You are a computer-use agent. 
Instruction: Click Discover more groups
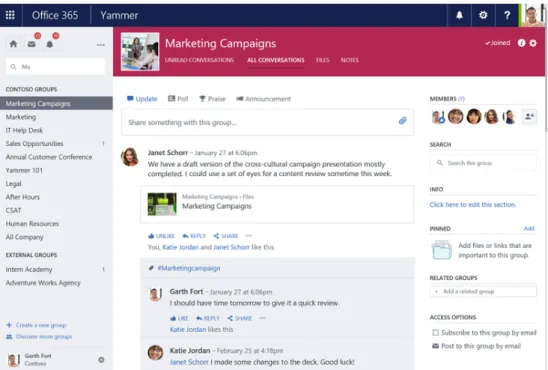click(x=39, y=336)
